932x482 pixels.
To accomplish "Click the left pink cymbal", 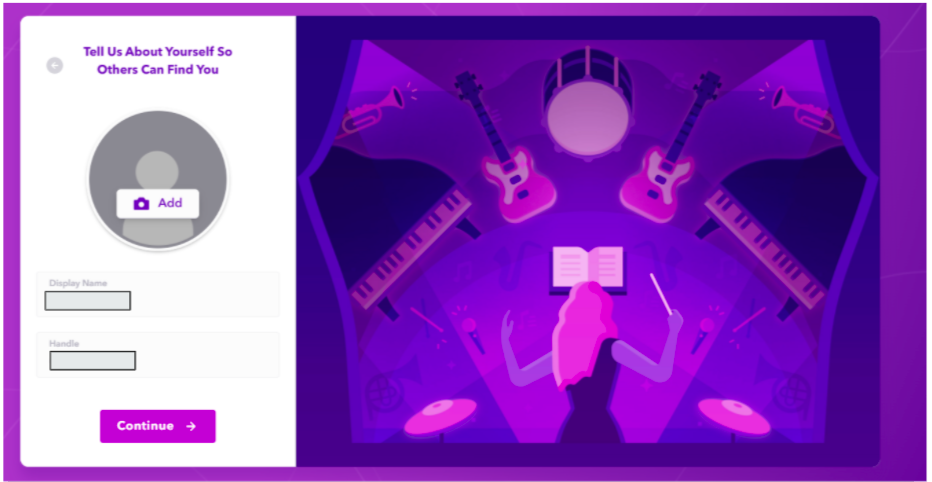I will (441, 417).
